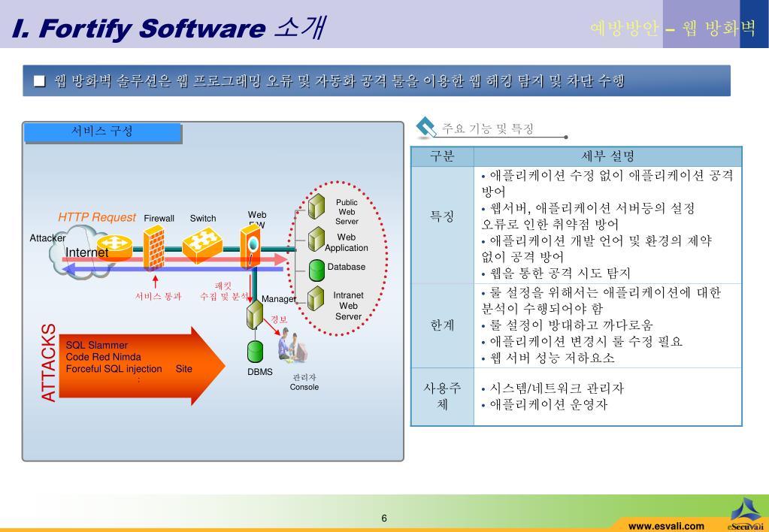The width and height of the screenshot is (769, 532).
Task: Click the blue banner summary sentence
Action: point(339,81)
